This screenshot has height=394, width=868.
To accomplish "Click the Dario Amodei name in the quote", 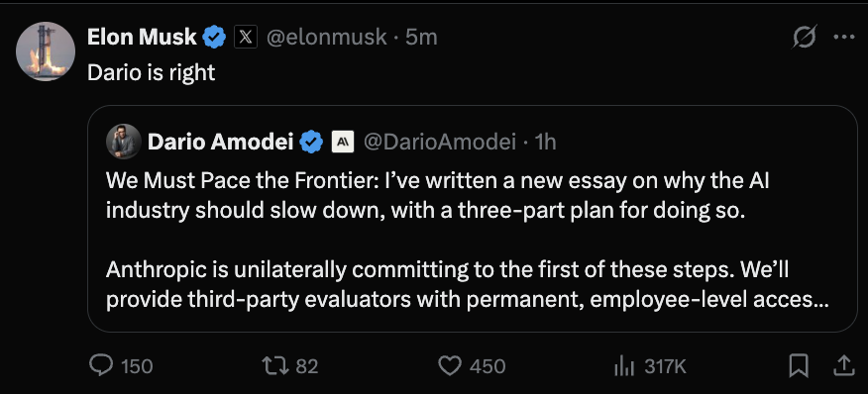I will [x=221, y=143].
